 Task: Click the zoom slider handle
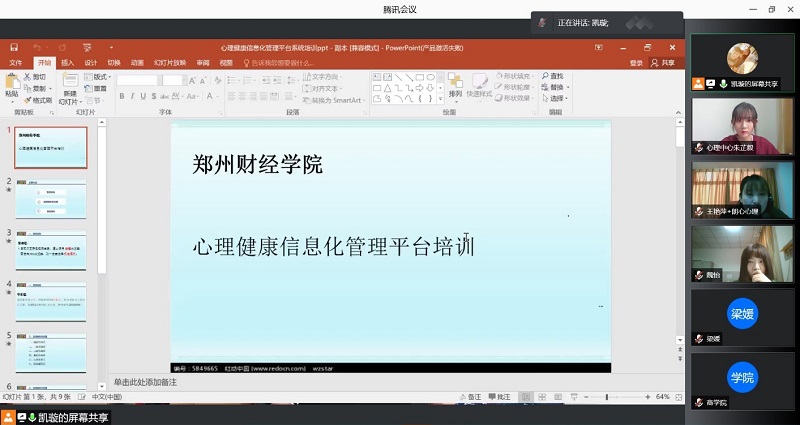click(x=607, y=397)
